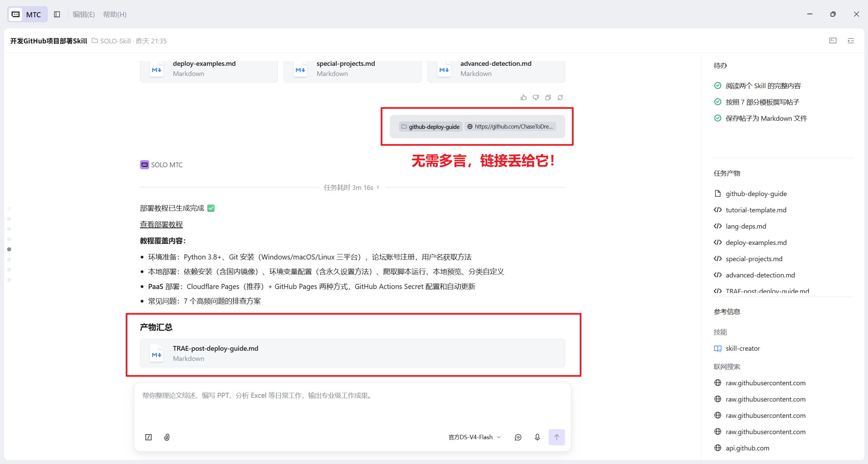Open the 帮助(H) menu
Image resolution: width=868 pixels, height=464 pixels.
tap(115, 14)
